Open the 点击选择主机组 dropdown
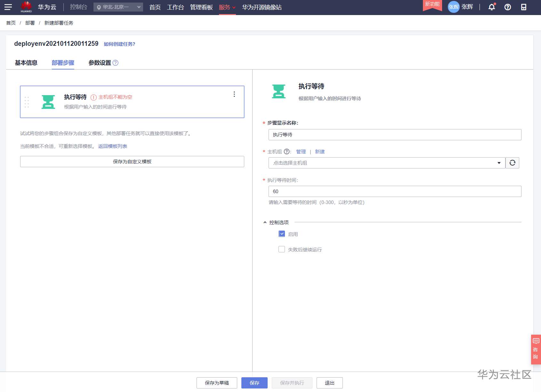The image size is (541, 392). click(387, 163)
